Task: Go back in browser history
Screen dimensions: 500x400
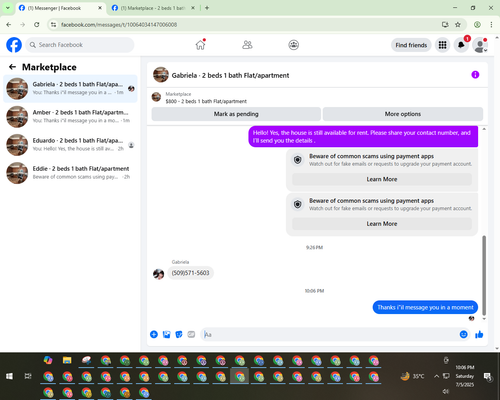Action: point(9,24)
